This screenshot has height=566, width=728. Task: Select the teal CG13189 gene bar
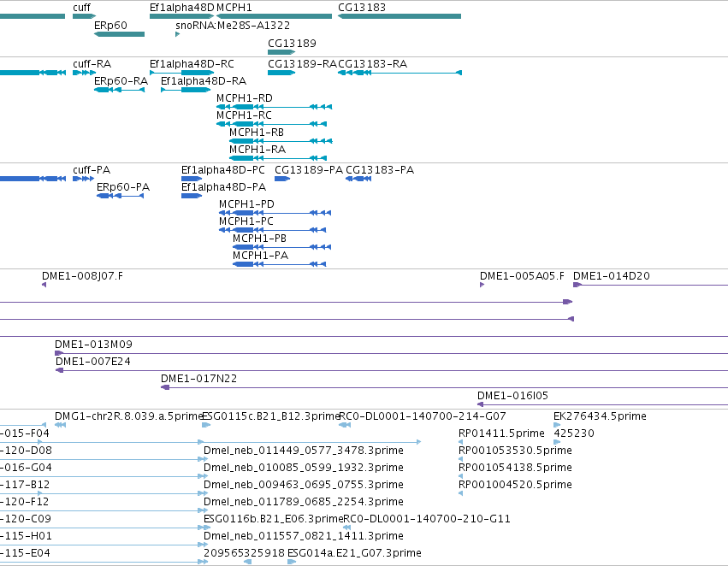[x=281, y=52]
